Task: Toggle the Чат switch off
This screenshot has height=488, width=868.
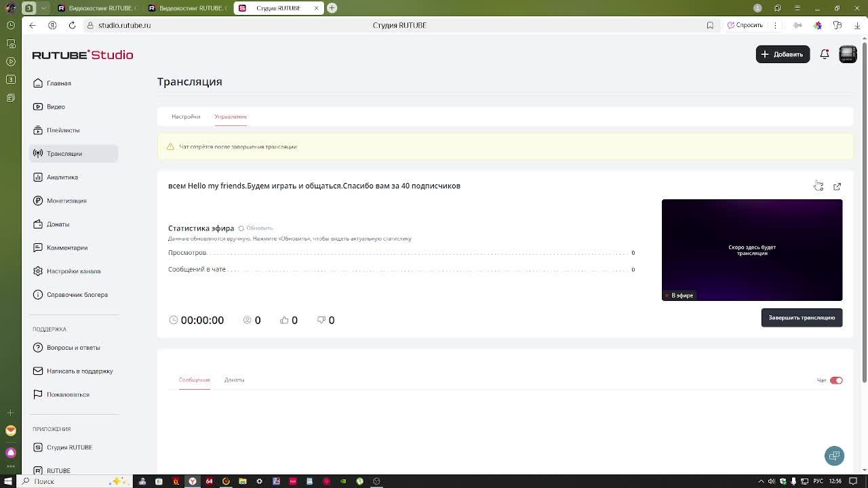Action: 836,380
